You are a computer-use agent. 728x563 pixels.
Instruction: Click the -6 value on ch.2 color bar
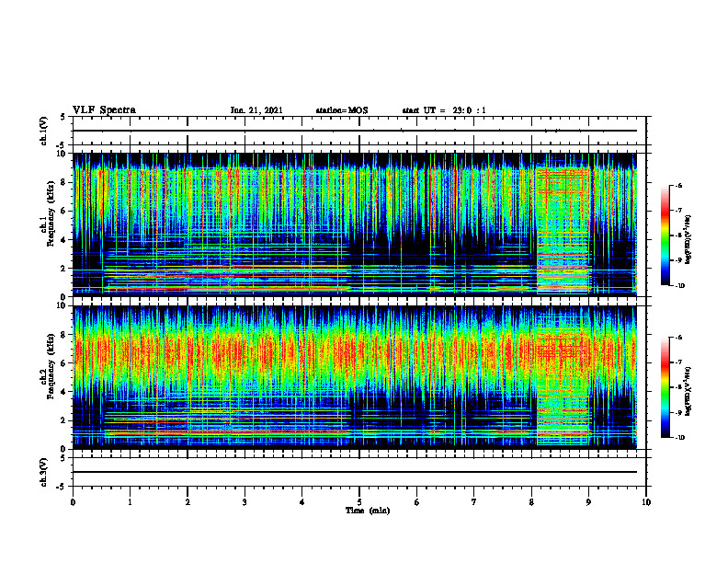coord(679,338)
